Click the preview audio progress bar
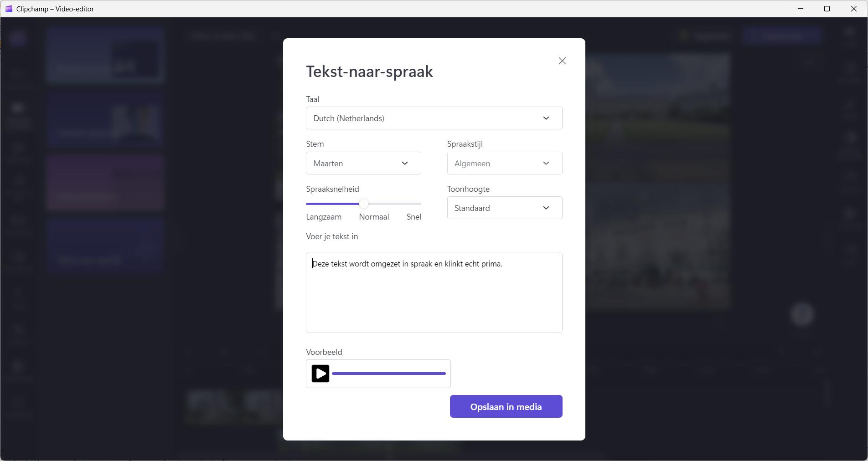The width and height of the screenshot is (868, 461). [x=388, y=374]
